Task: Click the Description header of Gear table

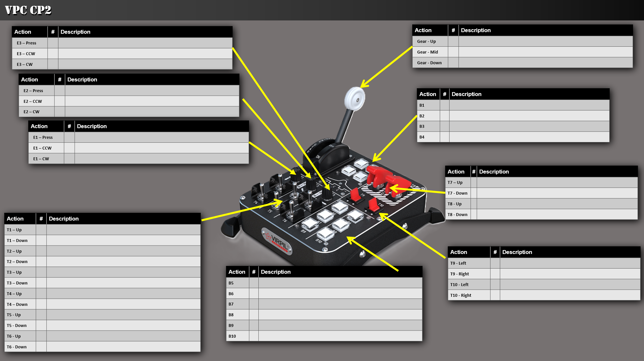Action: (476, 30)
